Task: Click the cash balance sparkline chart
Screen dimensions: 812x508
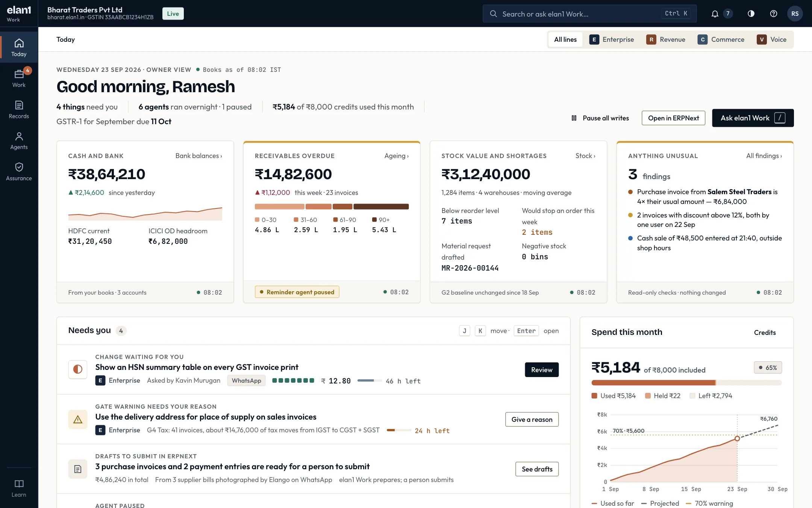Action: pos(145,214)
